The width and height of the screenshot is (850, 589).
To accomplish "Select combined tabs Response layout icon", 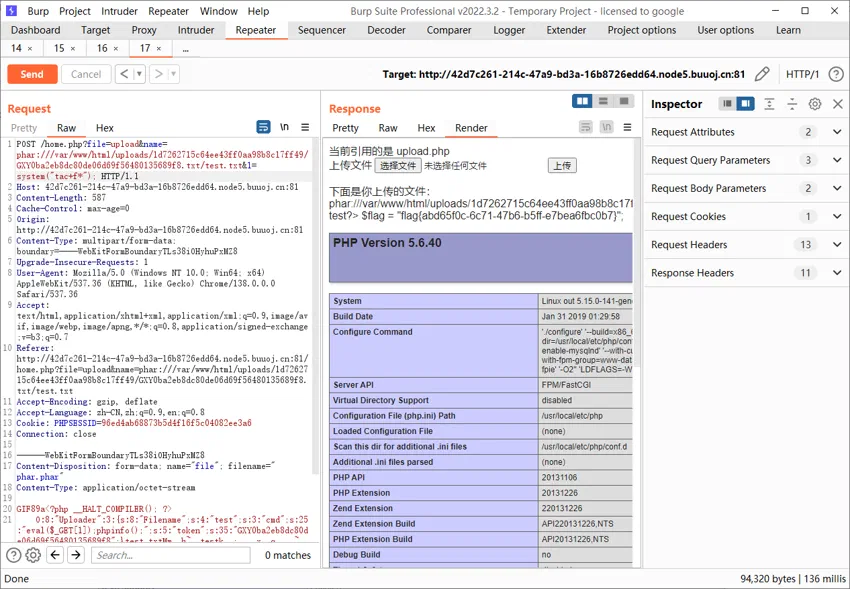I will 624,101.
